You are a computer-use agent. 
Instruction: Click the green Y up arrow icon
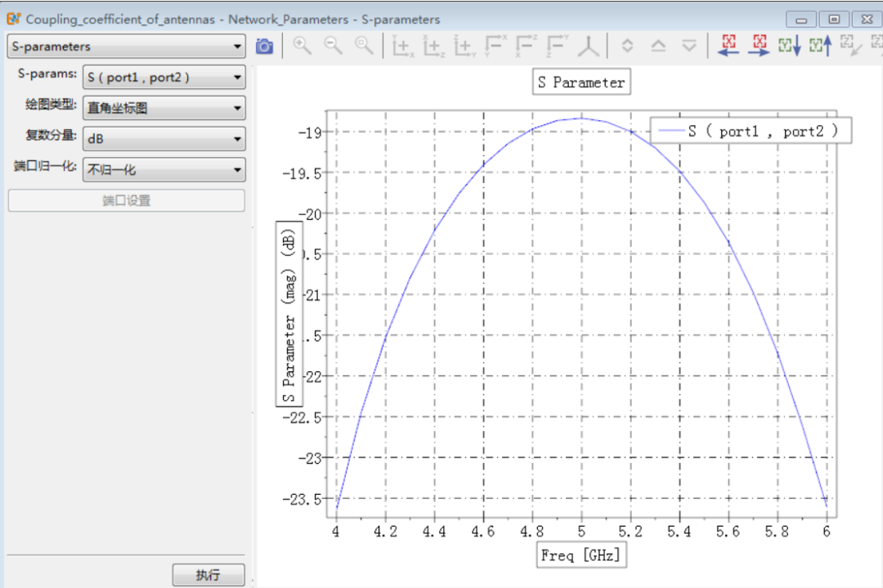coord(821,46)
